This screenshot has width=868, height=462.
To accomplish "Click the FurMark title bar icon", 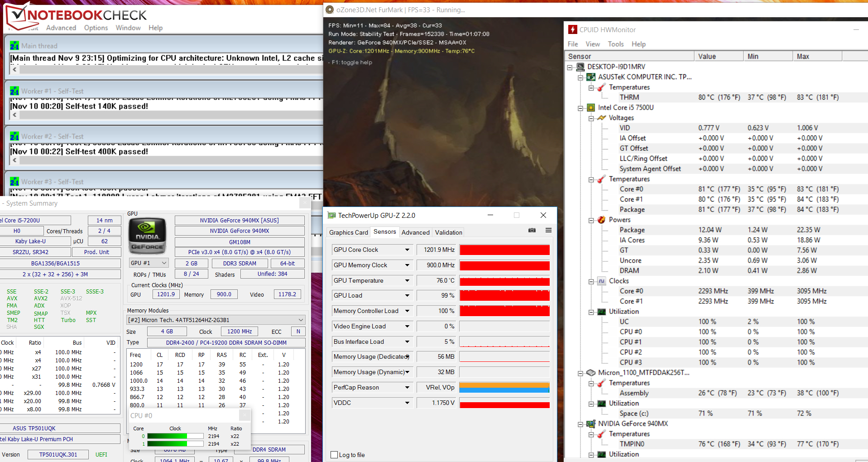I will coord(330,10).
